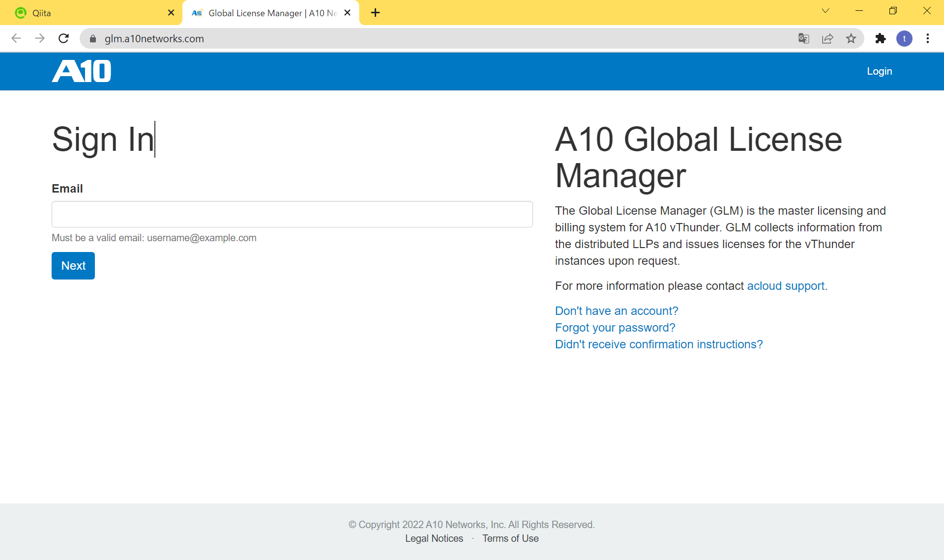
Task: Open the profile avatar button
Action: [x=904, y=38]
